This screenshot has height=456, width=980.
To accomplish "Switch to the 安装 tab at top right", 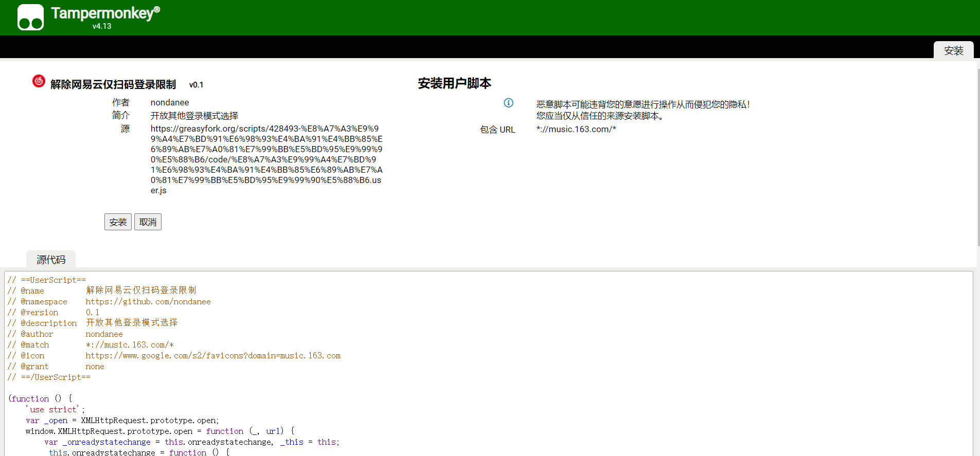I will click(x=953, y=50).
